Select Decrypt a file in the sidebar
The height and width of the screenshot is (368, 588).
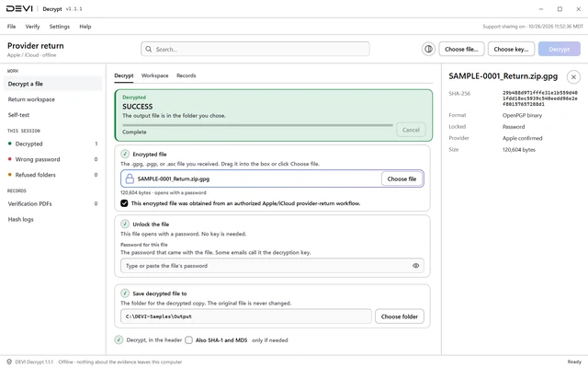click(52, 84)
